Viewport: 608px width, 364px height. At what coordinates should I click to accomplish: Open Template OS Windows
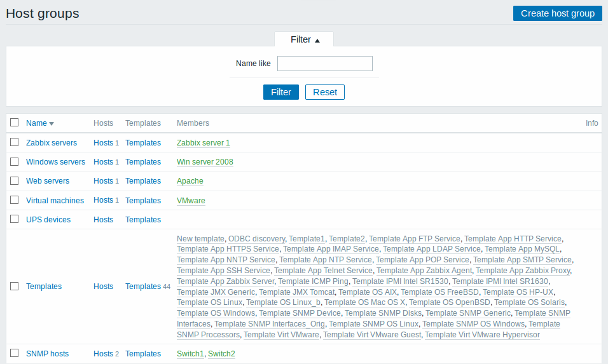tap(216, 313)
